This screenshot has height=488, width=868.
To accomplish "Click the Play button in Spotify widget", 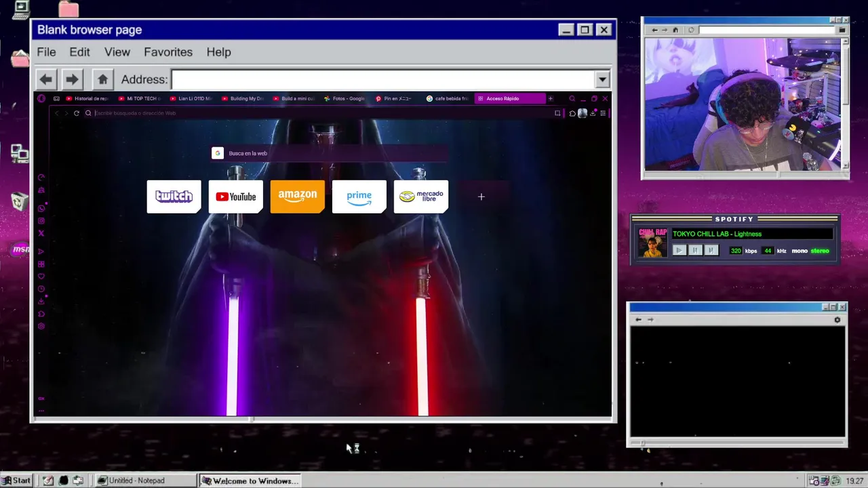I will 679,250.
